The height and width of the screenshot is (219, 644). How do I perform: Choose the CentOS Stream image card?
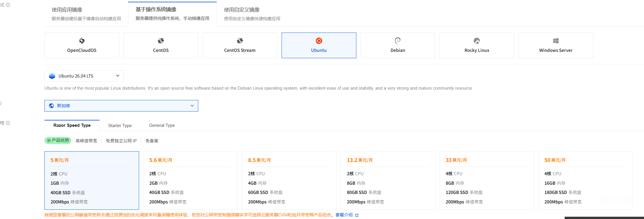click(x=240, y=45)
